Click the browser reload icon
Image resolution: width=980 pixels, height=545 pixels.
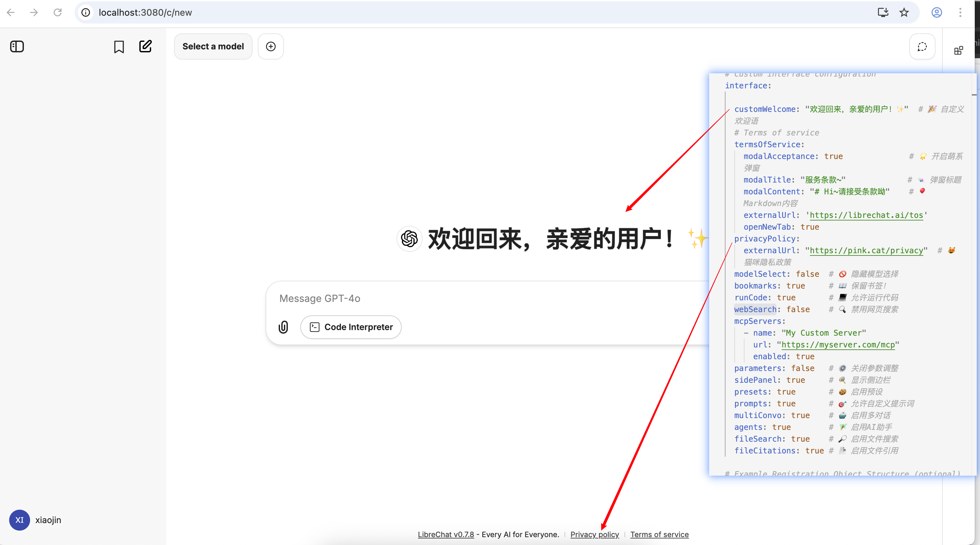click(58, 12)
